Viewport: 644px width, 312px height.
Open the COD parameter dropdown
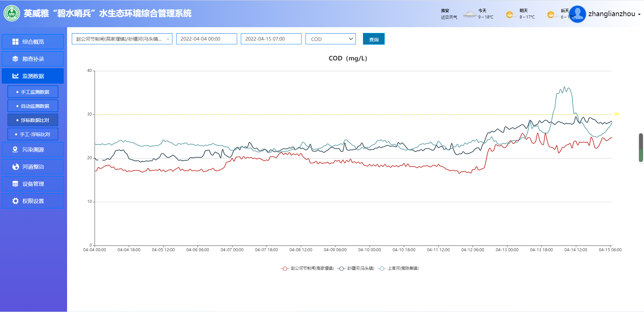tap(330, 39)
